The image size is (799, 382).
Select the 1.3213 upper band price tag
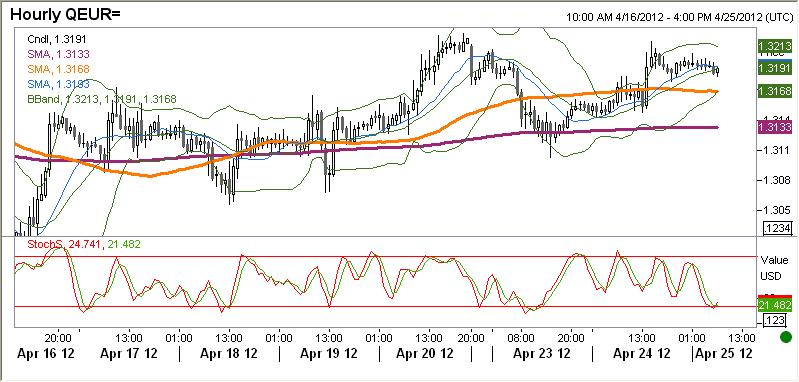pyautogui.click(x=776, y=44)
